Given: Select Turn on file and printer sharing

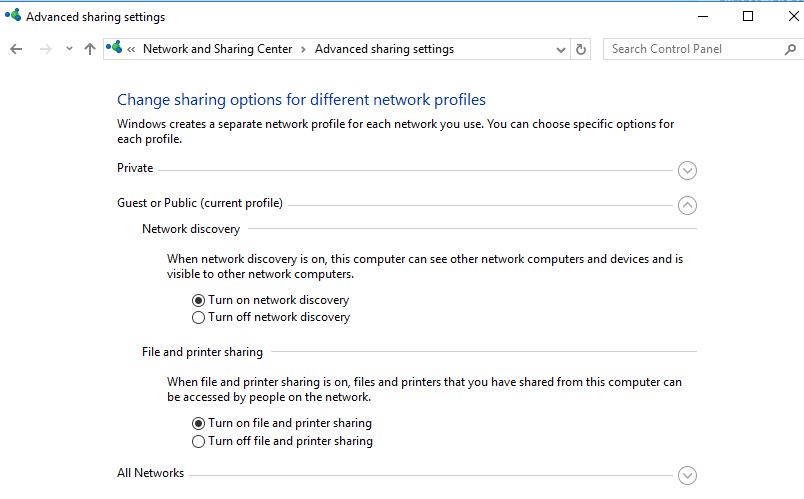Looking at the screenshot, I should click(199, 424).
